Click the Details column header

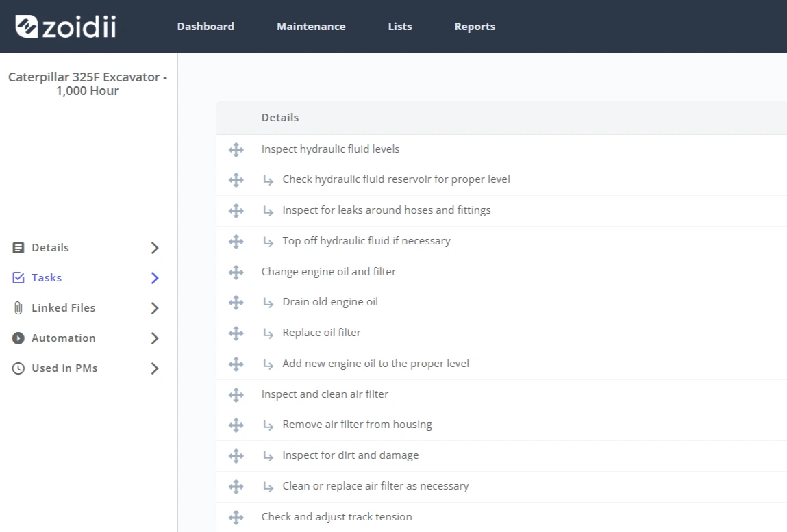280,118
